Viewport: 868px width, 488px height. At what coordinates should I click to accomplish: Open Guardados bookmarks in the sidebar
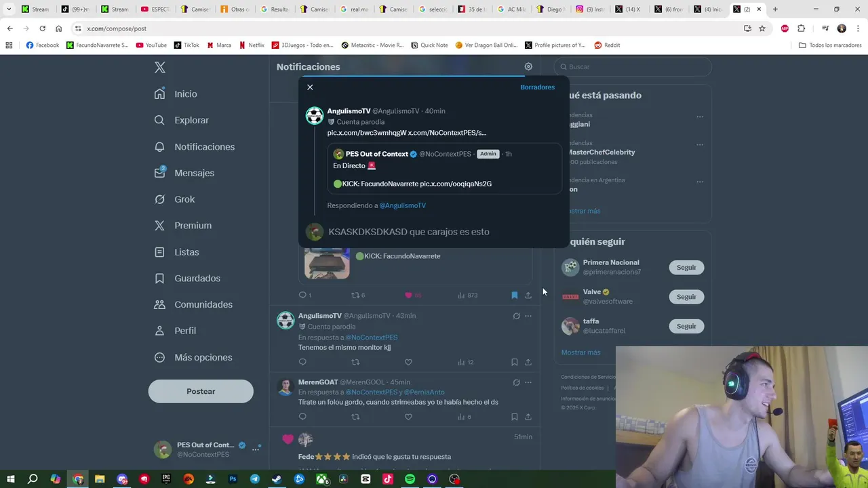[x=187, y=279]
